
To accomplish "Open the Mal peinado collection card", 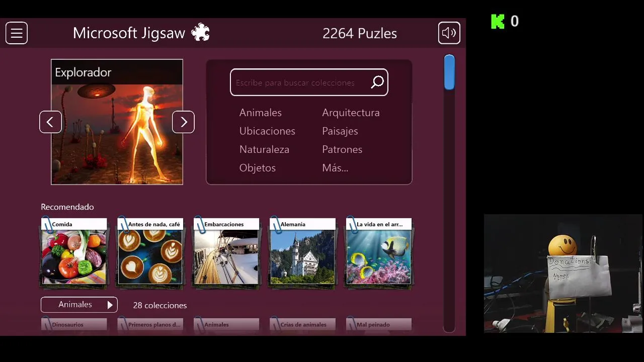I will [379, 325].
